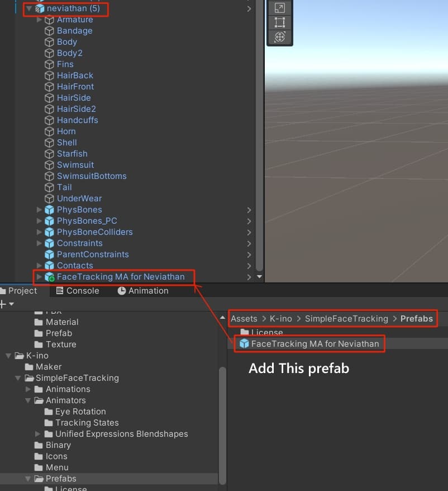The image size is (448, 491).
Task: Click the project tree vertical scrollbar
Action: click(x=222, y=426)
